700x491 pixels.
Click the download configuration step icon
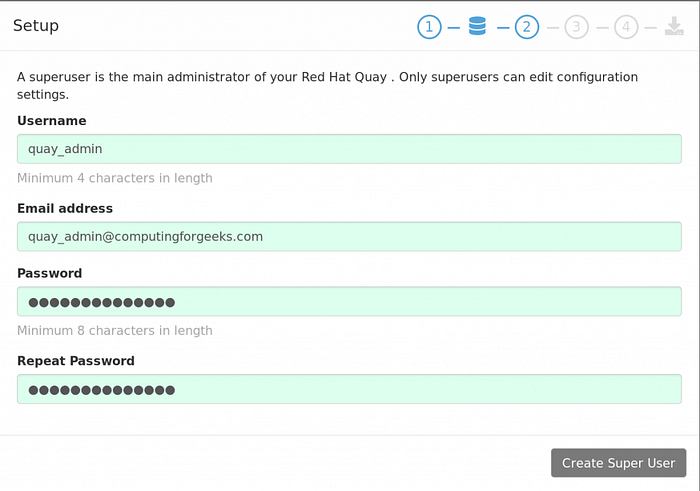674,26
